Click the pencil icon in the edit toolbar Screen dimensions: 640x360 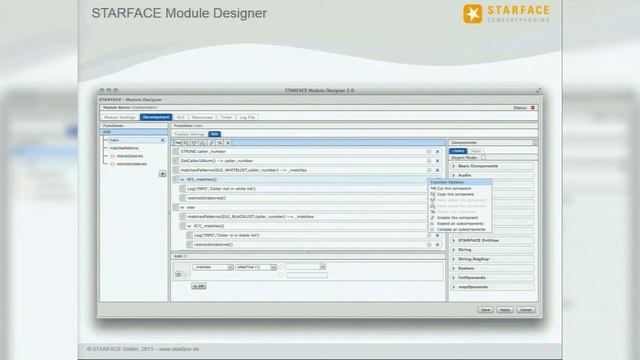[x=211, y=143]
